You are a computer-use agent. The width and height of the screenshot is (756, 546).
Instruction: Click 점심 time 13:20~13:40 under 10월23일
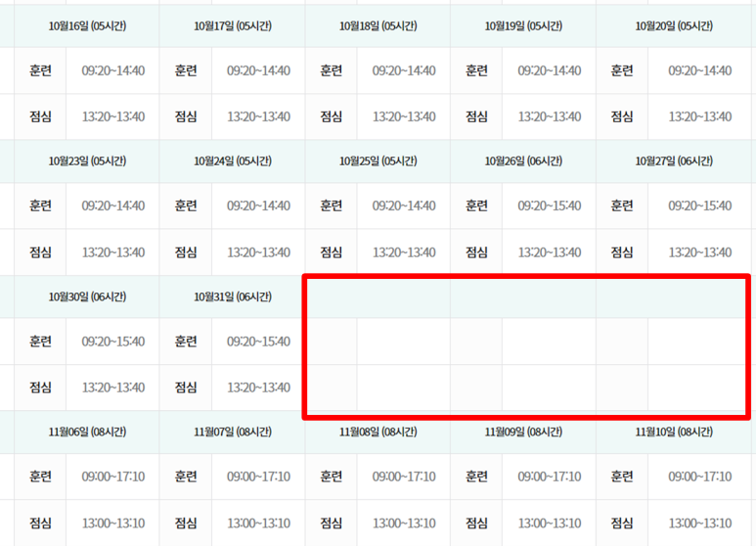(x=113, y=252)
